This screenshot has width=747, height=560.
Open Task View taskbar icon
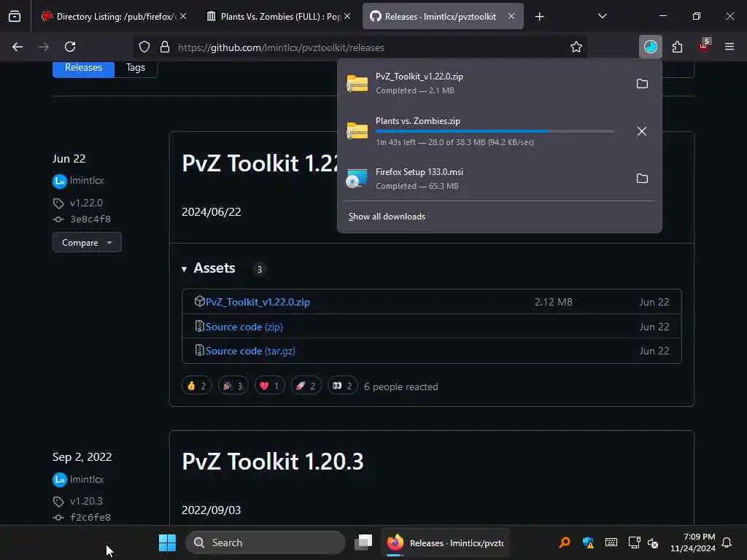[x=363, y=542]
